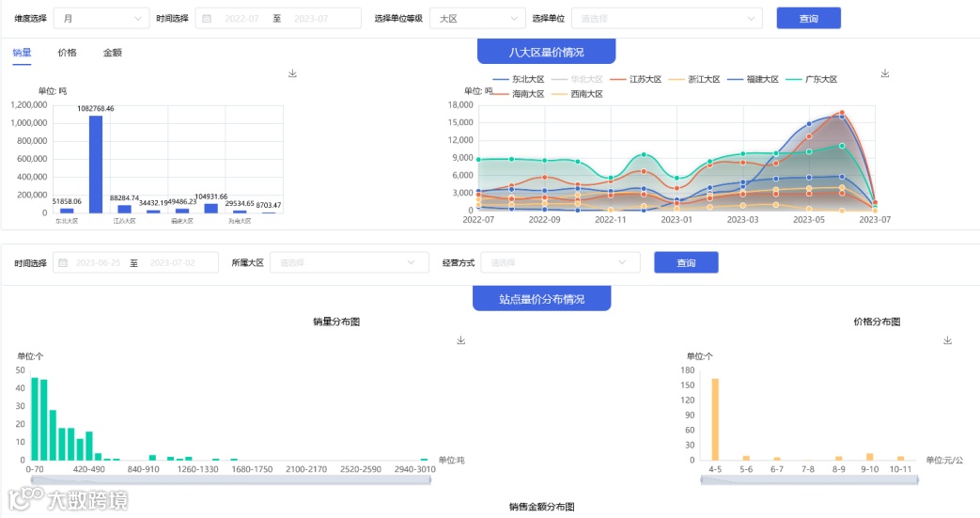
Task: Click the end date 2023-07 field
Action: pyautogui.click(x=311, y=19)
